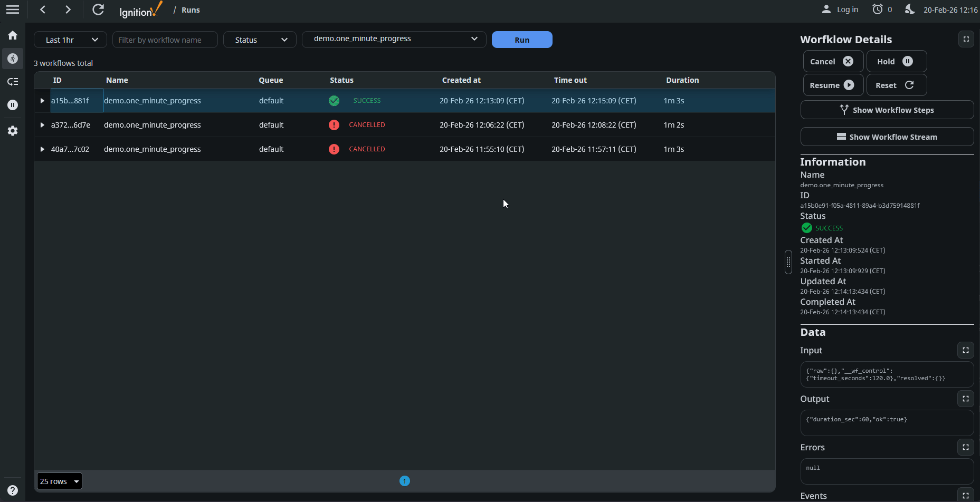Open settings gear in the sidebar
The width and height of the screenshot is (980, 502).
[13, 131]
